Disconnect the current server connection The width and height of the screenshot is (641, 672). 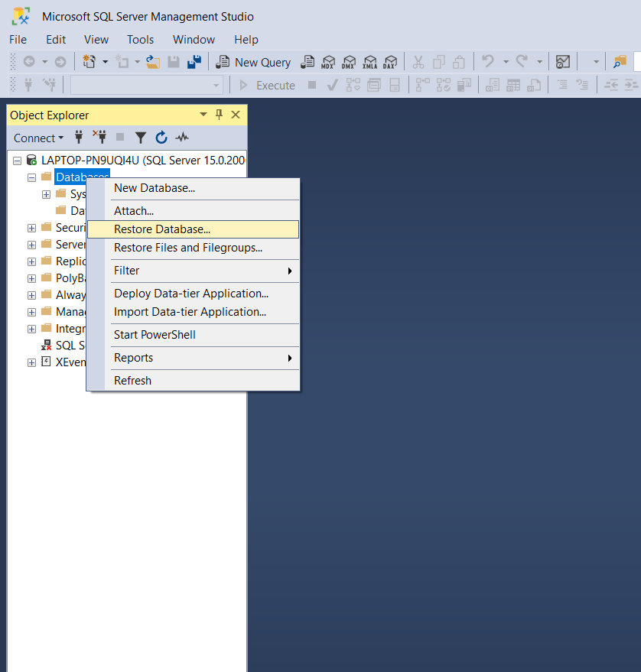99,138
